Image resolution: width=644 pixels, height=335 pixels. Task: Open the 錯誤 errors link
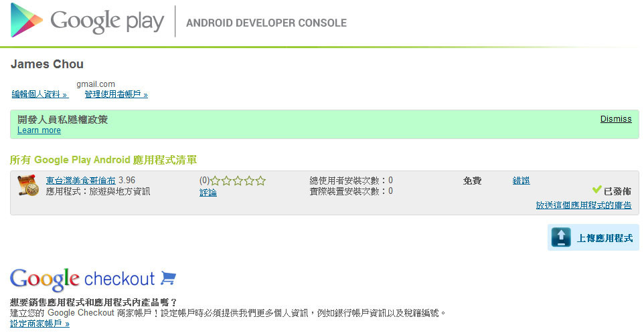[x=521, y=181]
